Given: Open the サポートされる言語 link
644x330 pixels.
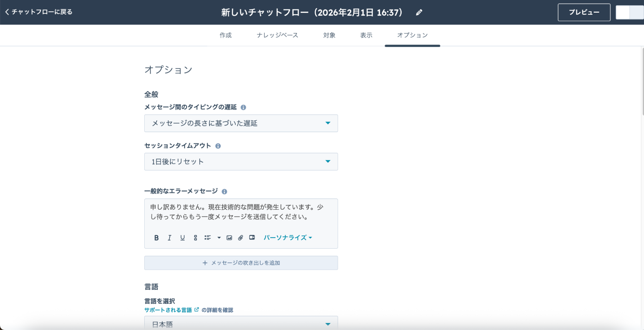Looking at the screenshot, I should 168,310.
